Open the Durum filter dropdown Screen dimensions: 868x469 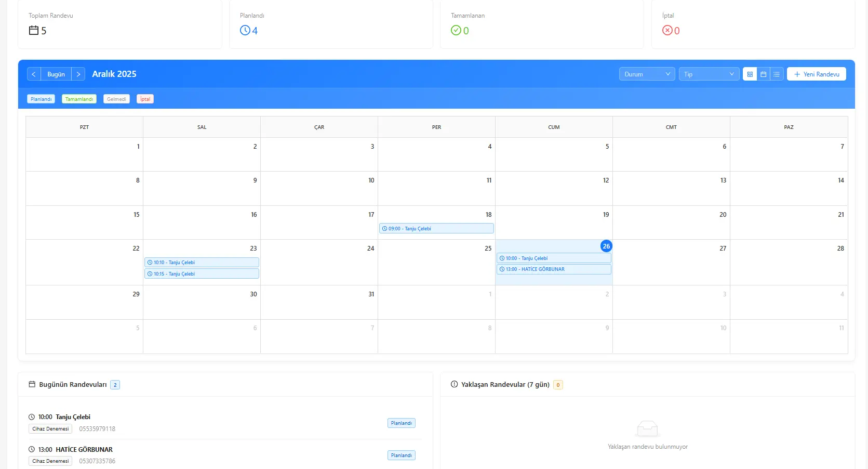tap(647, 74)
